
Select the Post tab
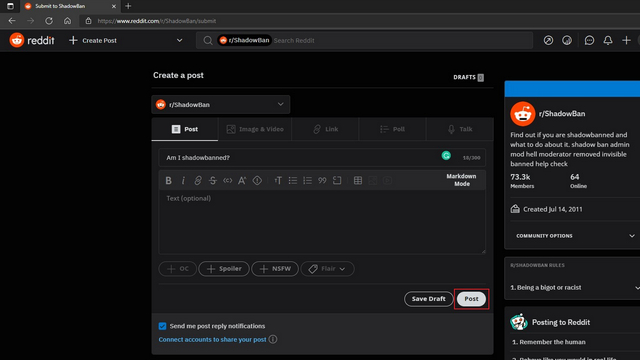[x=185, y=129]
